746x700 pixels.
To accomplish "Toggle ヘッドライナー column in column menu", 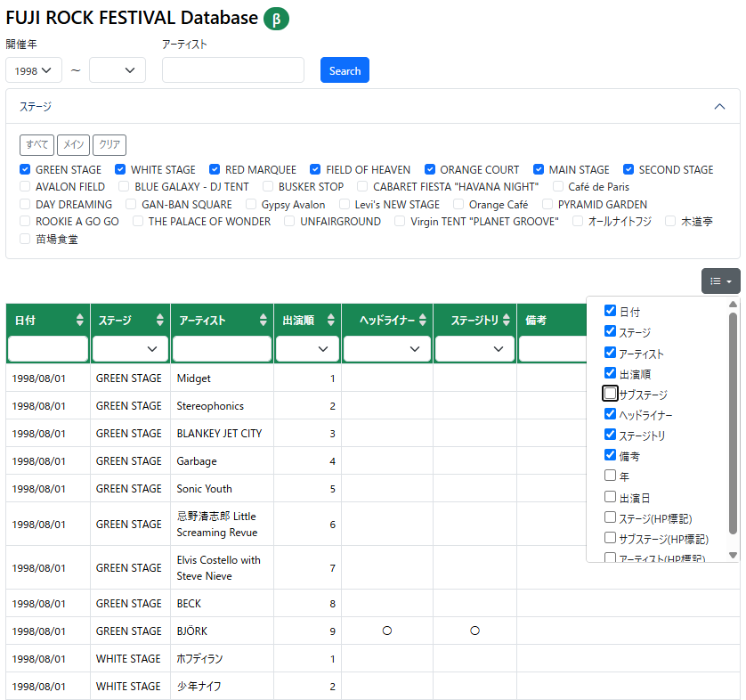I will (x=610, y=414).
